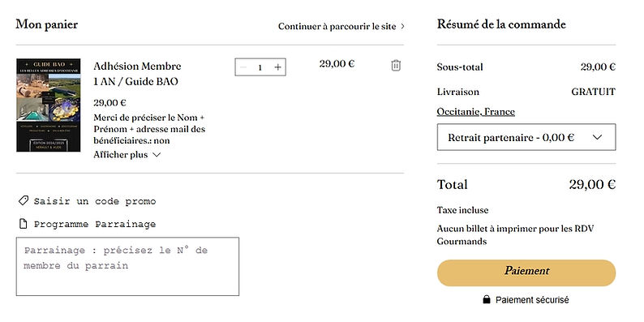Image resolution: width=644 pixels, height=322 pixels.
Task: Click the yellow Paiement button
Action: pos(526,273)
